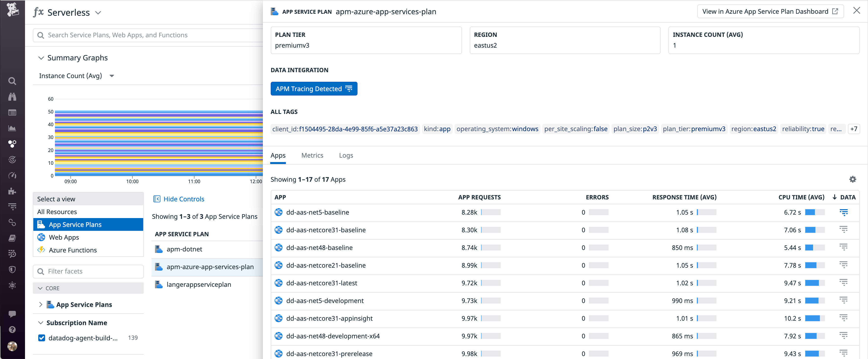Click the gear icon above the Apps table

(x=853, y=179)
